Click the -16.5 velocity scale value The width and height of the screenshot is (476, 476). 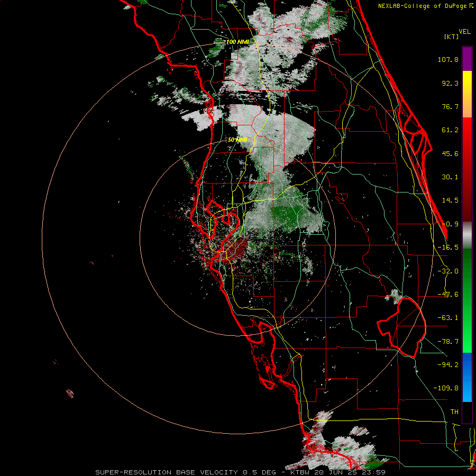[448, 248]
